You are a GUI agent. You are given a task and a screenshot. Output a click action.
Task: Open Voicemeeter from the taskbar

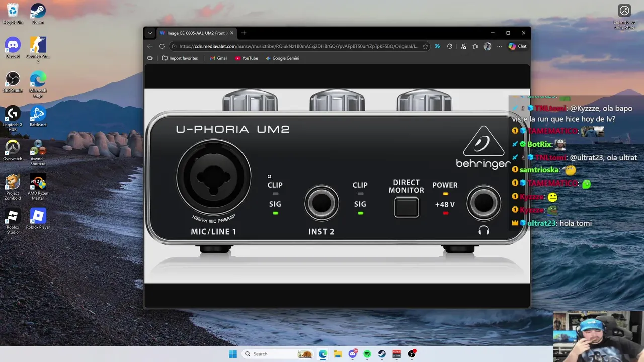click(396, 354)
